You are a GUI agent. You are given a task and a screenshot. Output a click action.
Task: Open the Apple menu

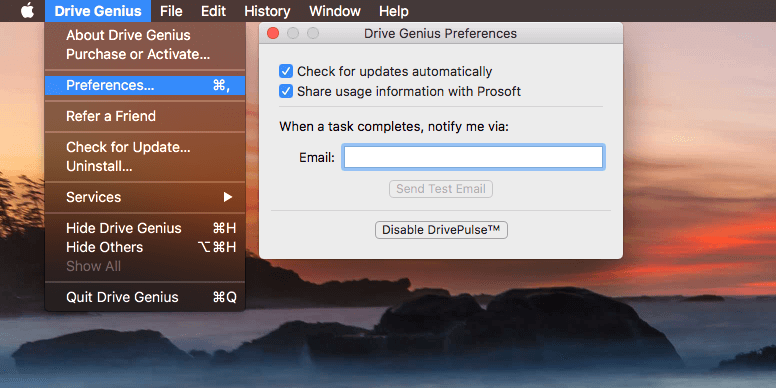tap(27, 11)
